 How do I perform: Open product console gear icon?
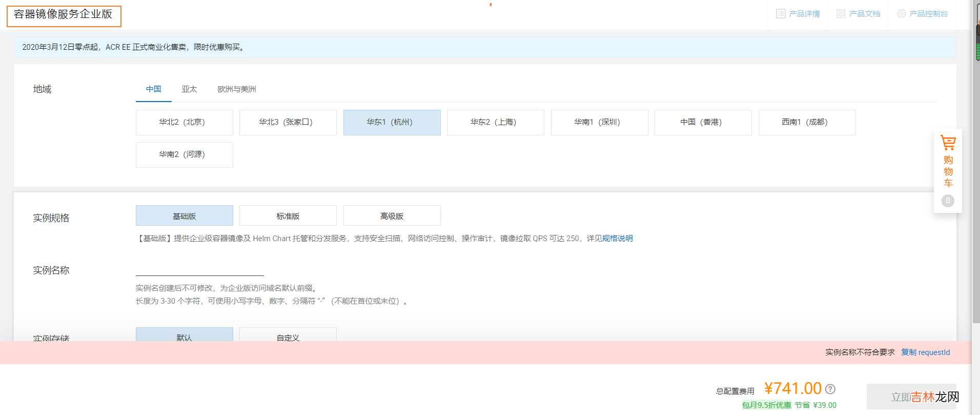coord(901,14)
